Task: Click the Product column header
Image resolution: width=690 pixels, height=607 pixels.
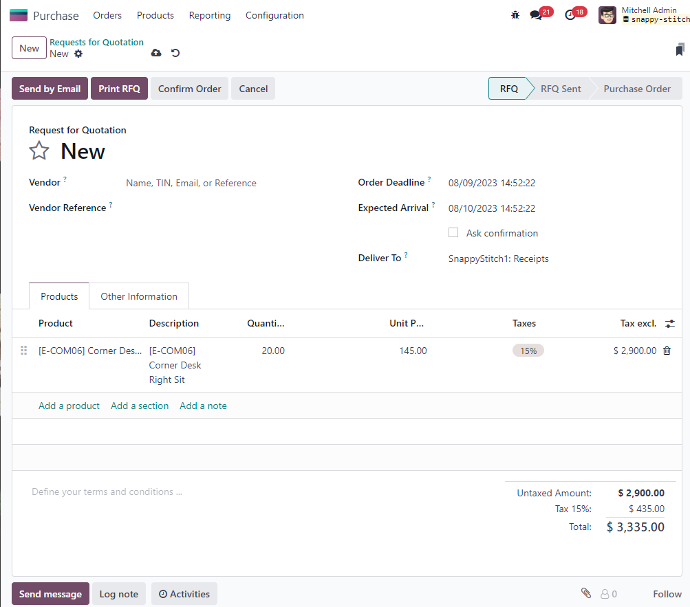Action: [55, 324]
